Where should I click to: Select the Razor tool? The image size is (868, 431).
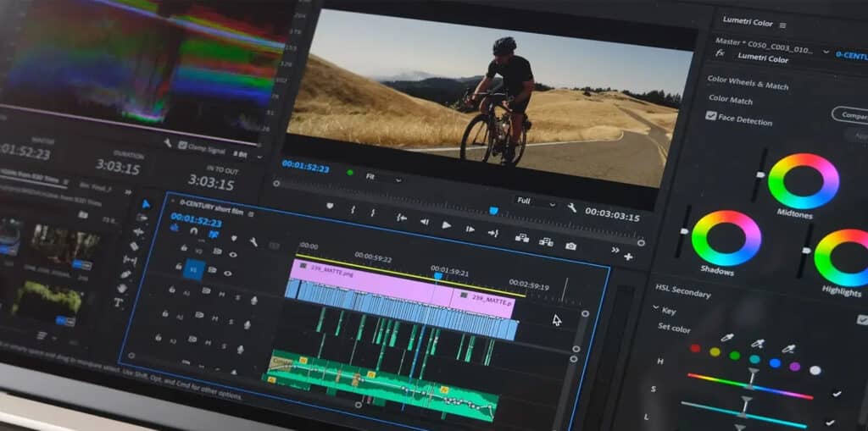(x=135, y=246)
